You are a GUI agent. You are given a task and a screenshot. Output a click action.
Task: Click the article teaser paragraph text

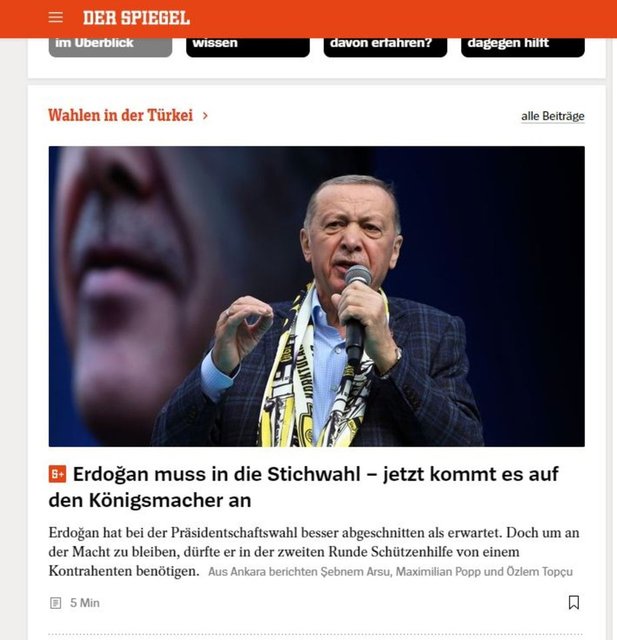pos(313,551)
